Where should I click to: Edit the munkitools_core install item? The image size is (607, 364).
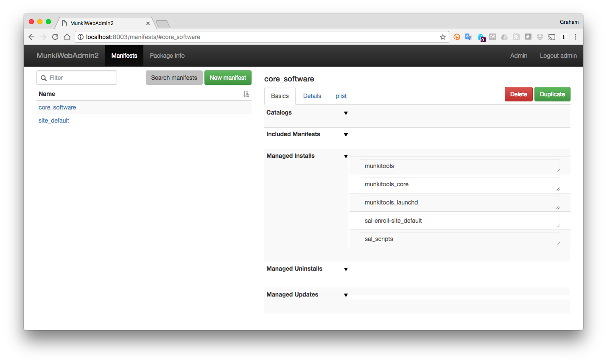coord(460,184)
